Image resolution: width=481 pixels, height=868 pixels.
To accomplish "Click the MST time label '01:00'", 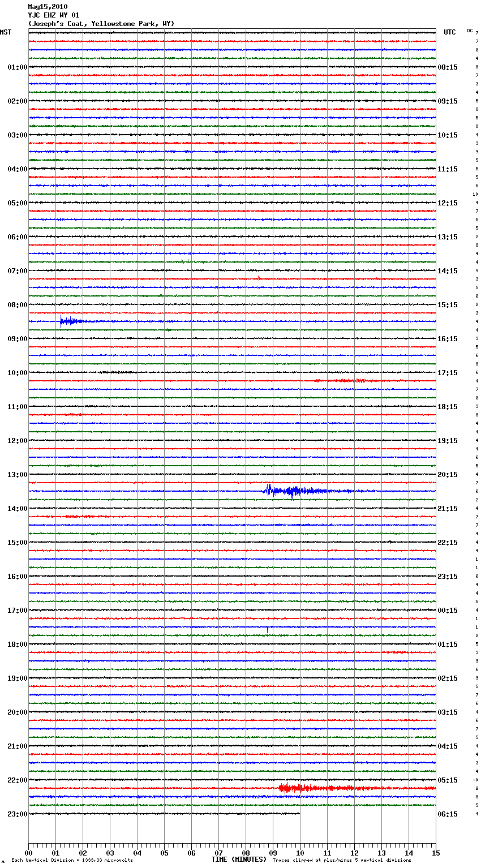I will pos(18,67).
